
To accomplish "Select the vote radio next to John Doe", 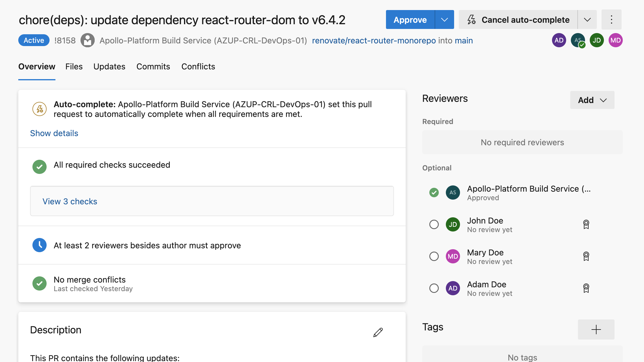I will coord(434,224).
